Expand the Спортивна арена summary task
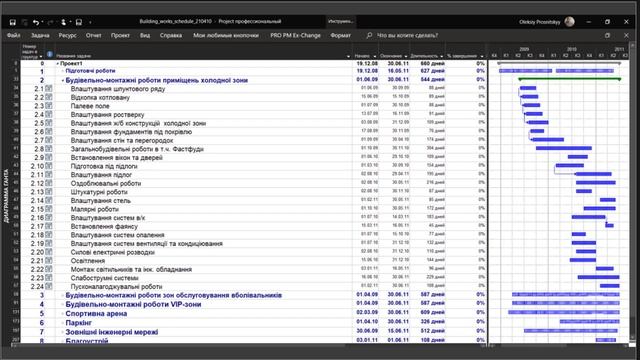This screenshot has height=360, width=640. pyautogui.click(x=63, y=314)
